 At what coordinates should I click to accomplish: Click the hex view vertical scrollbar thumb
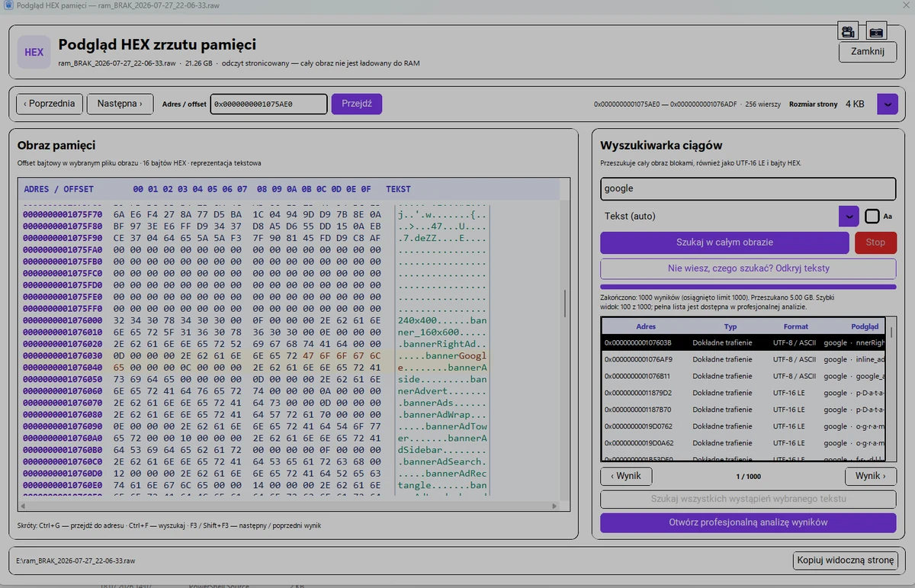pyautogui.click(x=565, y=303)
